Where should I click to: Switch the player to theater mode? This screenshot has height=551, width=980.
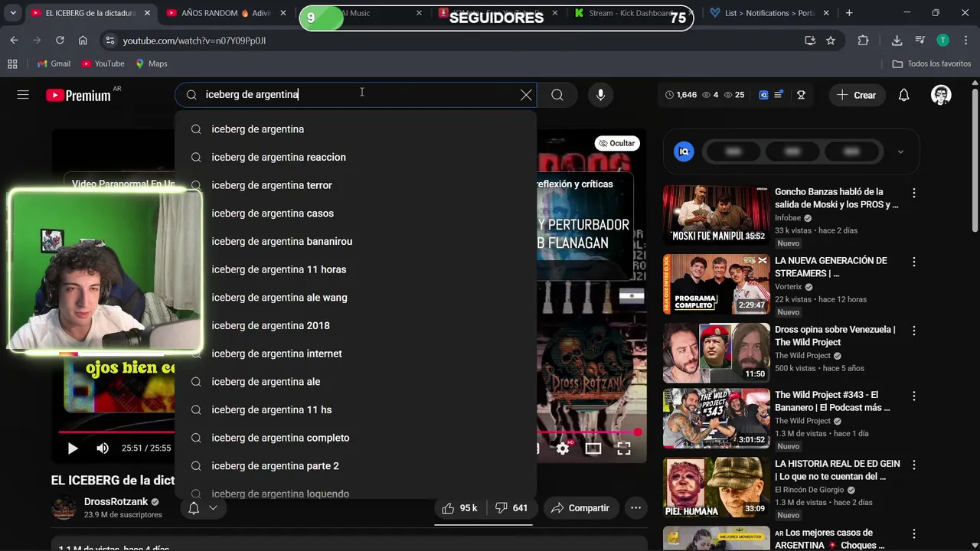pos(593,448)
